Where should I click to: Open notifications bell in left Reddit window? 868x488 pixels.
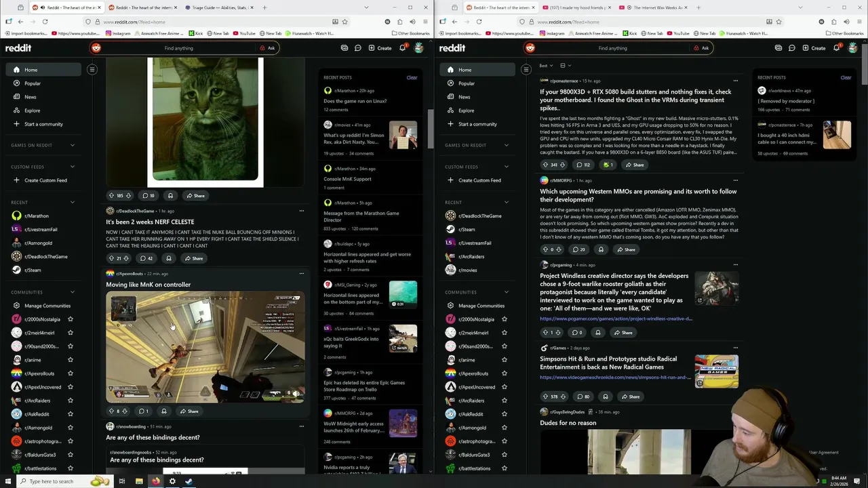402,48
